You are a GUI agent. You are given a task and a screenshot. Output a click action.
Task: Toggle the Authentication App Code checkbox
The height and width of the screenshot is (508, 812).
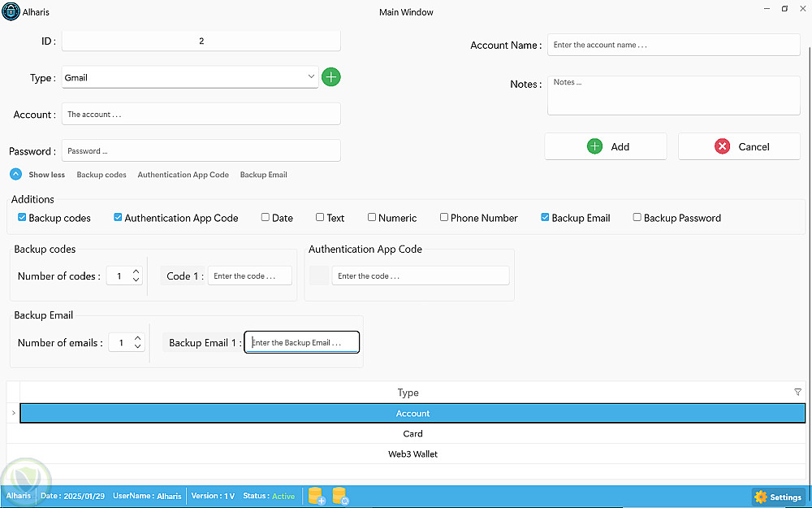pyautogui.click(x=118, y=218)
